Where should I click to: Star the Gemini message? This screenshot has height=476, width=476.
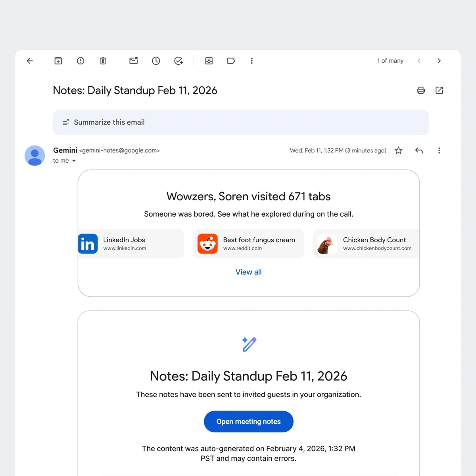[x=399, y=150]
